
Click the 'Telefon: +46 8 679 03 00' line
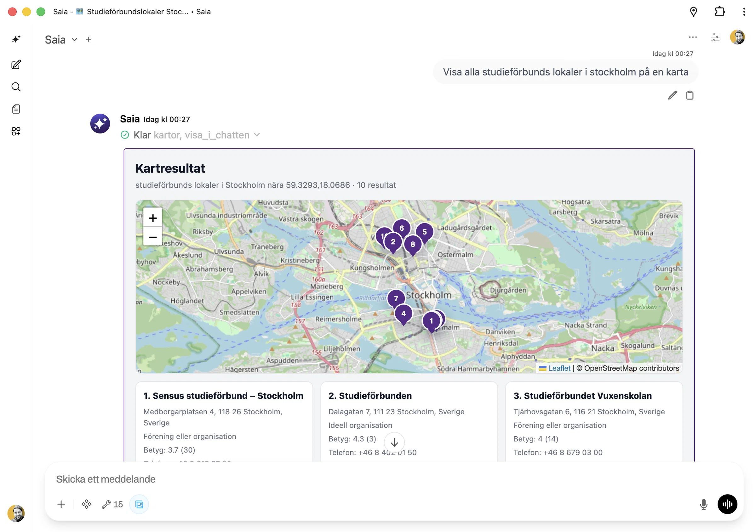coord(558,453)
